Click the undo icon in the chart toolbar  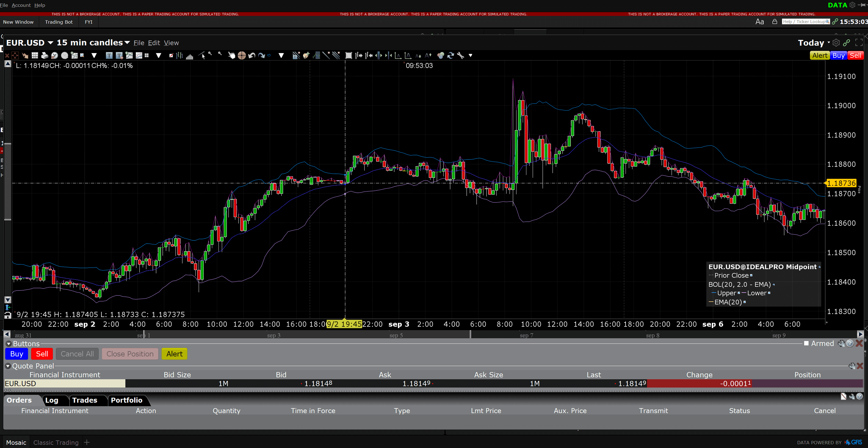[x=251, y=55]
